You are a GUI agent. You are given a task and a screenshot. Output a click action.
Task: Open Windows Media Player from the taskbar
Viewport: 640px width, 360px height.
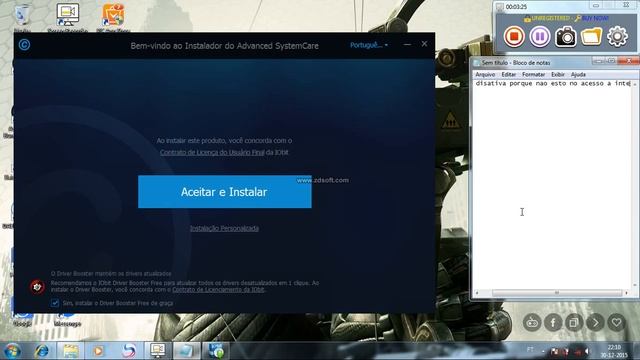coord(99,351)
